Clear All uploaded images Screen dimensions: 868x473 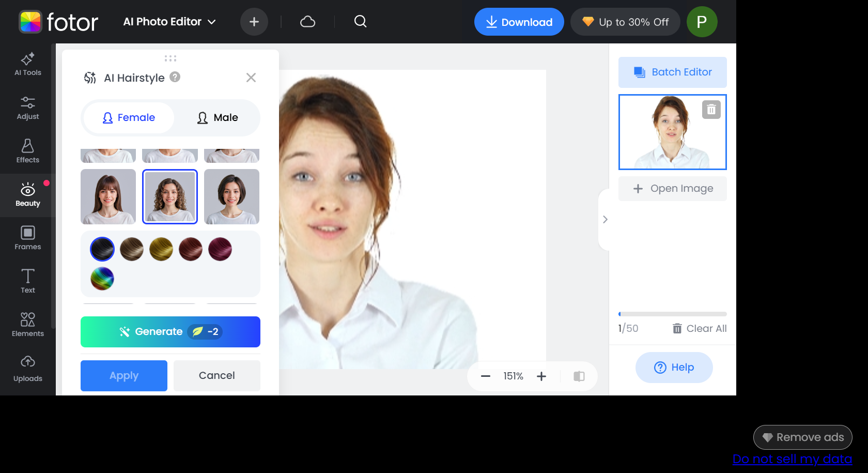tap(700, 329)
